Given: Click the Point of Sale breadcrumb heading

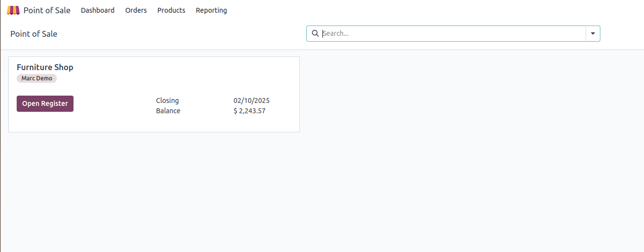Looking at the screenshot, I should click(x=34, y=34).
